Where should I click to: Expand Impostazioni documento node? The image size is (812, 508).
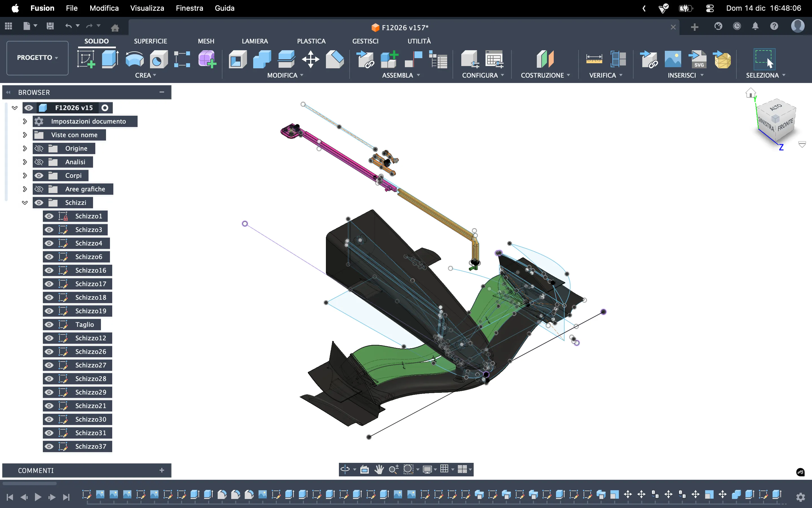[x=25, y=121]
